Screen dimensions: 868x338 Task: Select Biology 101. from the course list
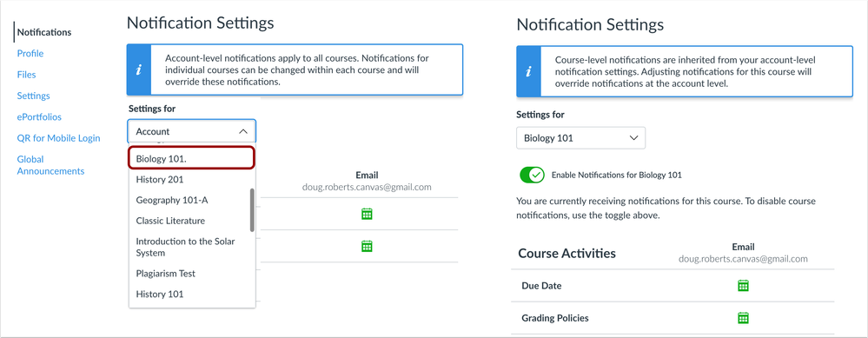click(191, 158)
